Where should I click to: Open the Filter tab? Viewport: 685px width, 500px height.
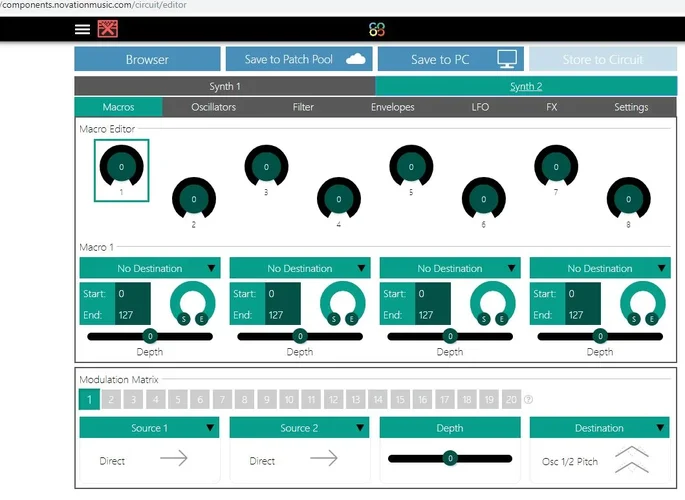(303, 107)
